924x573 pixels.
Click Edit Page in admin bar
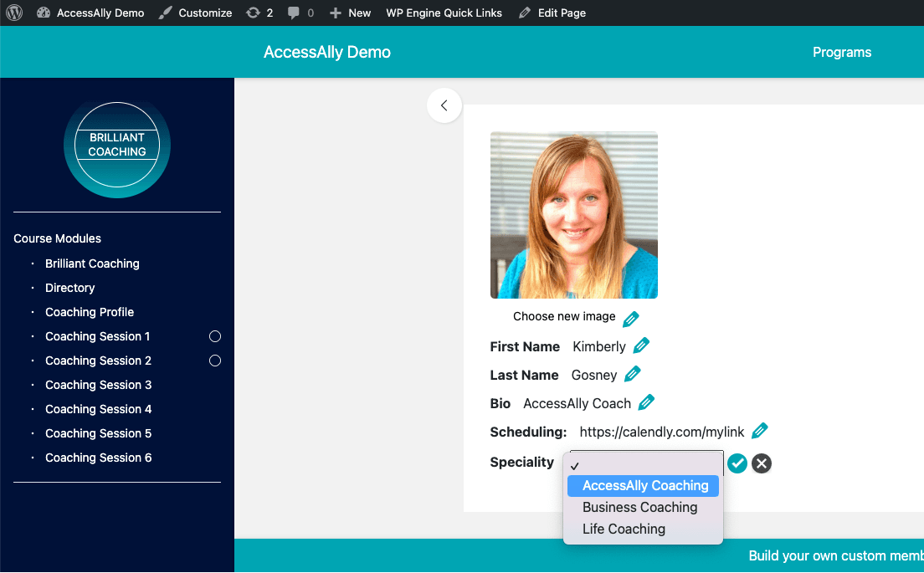tap(552, 13)
